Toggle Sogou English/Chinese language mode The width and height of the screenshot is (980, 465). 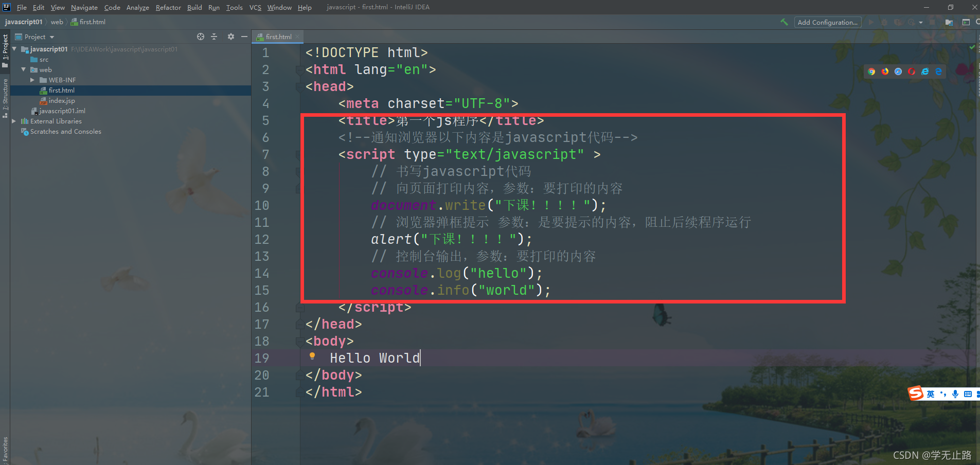tap(931, 394)
